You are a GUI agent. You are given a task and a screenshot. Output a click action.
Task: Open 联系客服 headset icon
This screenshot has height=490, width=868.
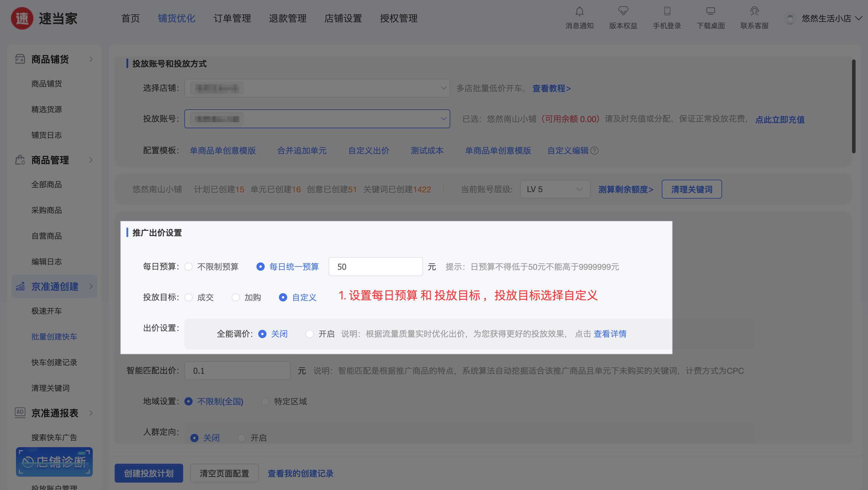point(754,11)
